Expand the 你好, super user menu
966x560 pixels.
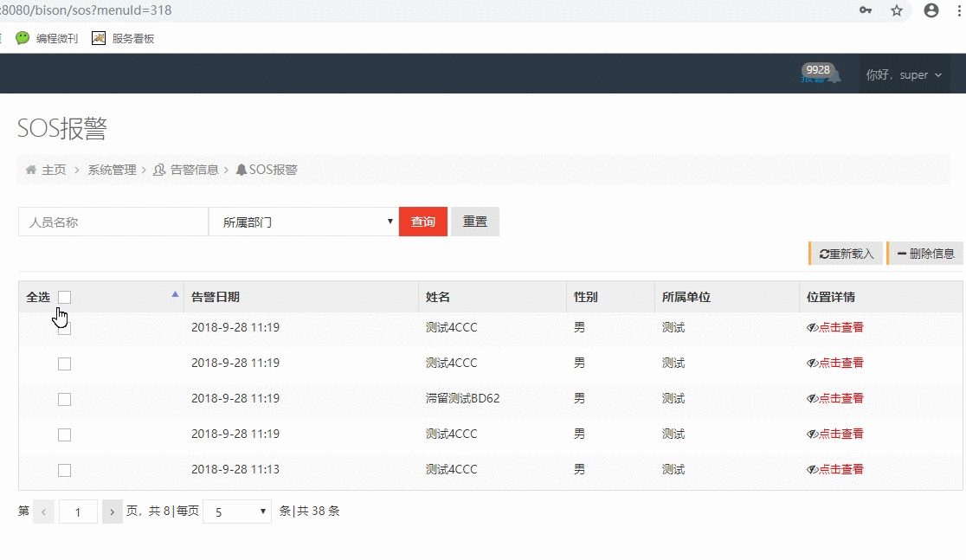click(x=904, y=75)
